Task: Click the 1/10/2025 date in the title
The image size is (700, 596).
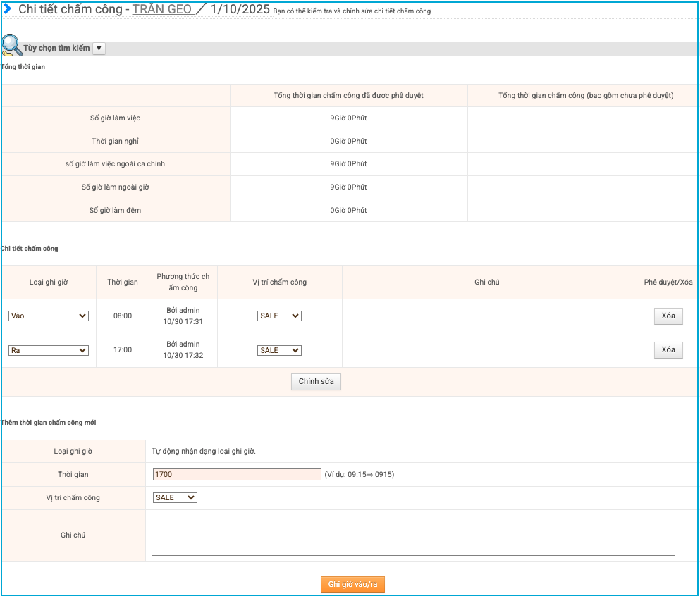Action: pos(240,10)
